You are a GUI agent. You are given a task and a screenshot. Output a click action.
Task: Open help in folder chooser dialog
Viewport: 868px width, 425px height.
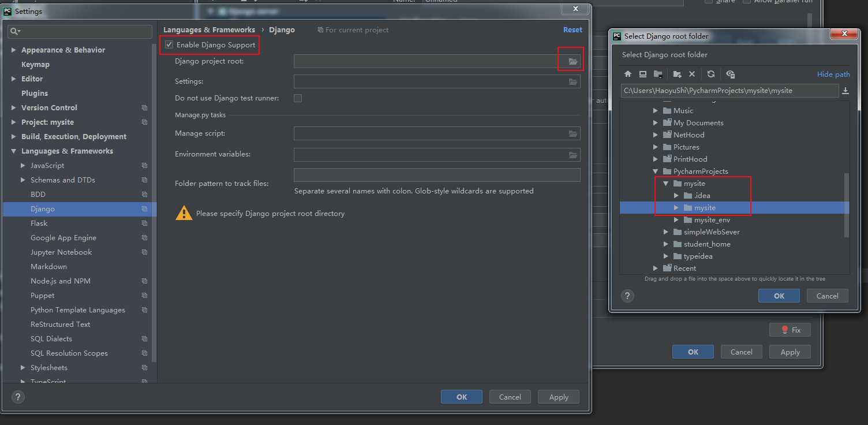pyautogui.click(x=627, y=296)
